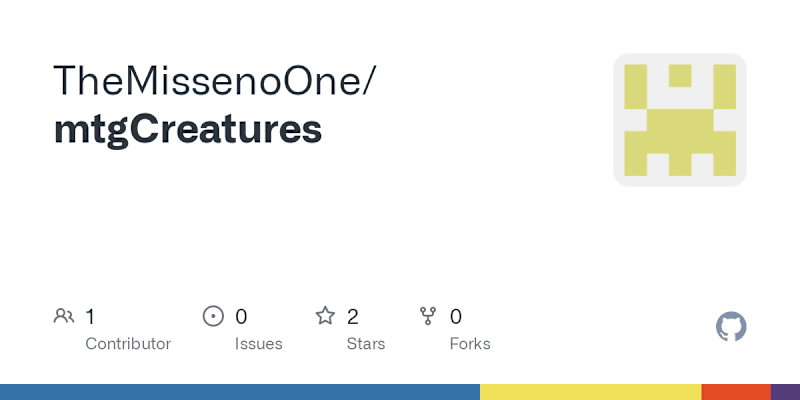The image size is (800, 400).
Task: Open the TheMissenoOne owner name
Action: coord(214,81)
